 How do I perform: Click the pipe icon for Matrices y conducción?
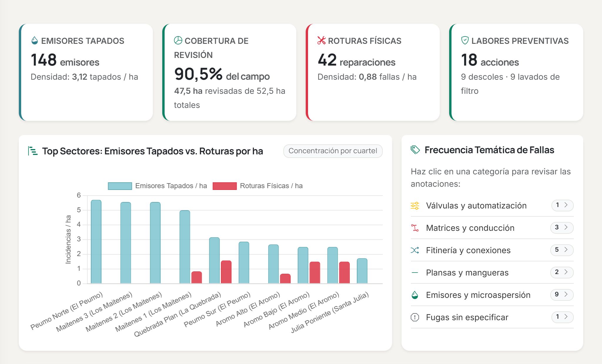(x=415, y=228)
